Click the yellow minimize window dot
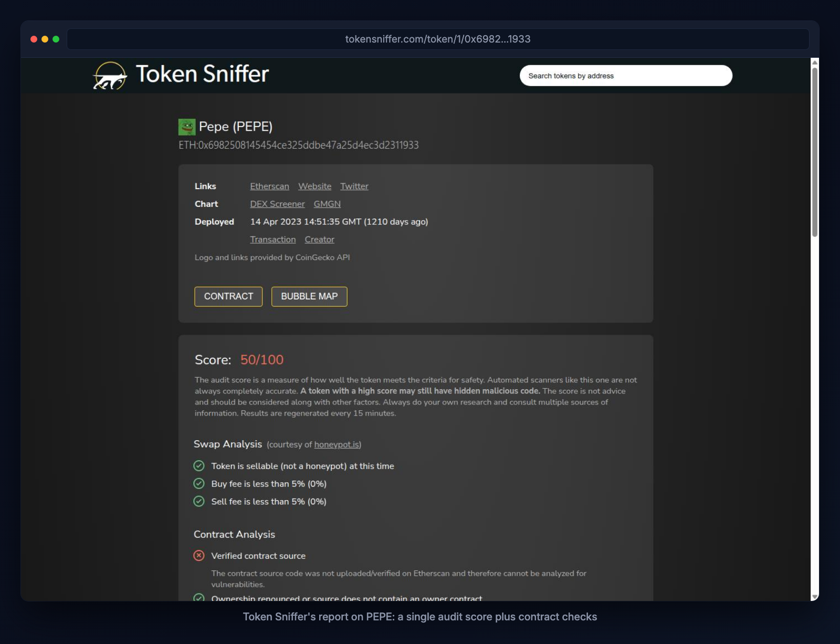The image size is (840, 644). click(45, 39)
